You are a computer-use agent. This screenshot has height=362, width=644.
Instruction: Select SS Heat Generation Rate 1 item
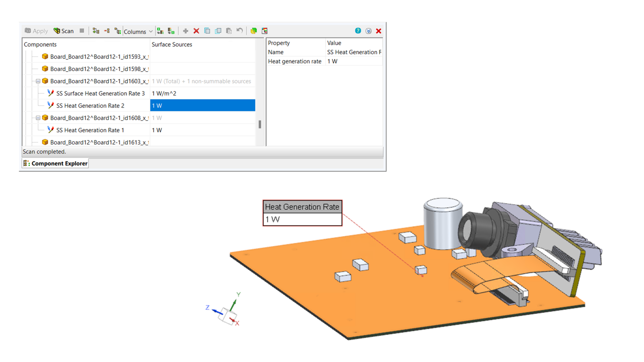coord(90,130)
